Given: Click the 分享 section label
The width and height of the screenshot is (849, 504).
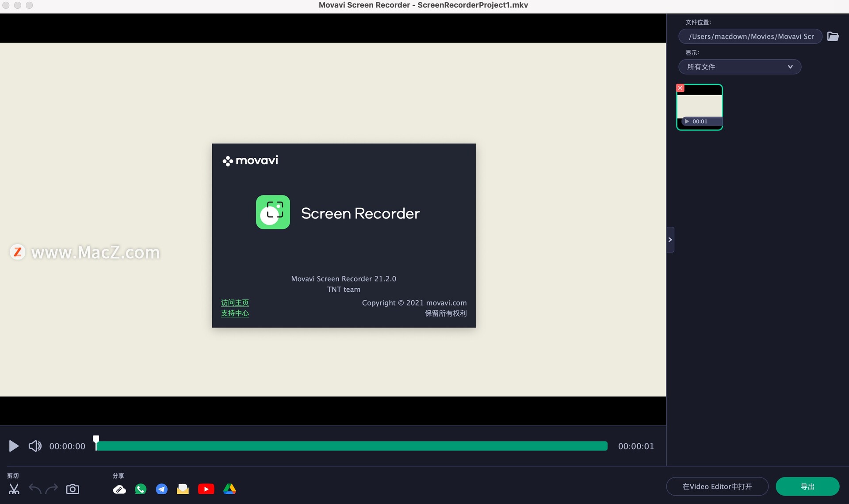Looking at the screenshot, I should [x=118, y=476].
